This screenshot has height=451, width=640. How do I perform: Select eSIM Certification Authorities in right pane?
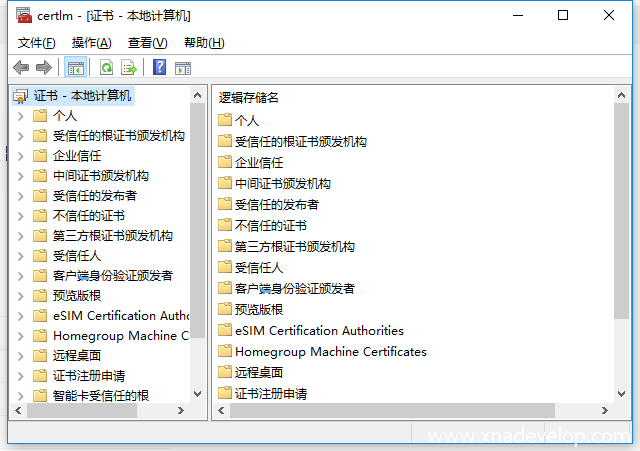318,330
